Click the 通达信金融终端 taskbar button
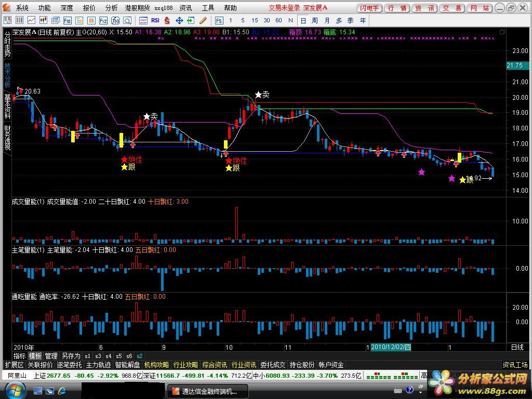Screen dimensions: 532x399 click(208, 391)
